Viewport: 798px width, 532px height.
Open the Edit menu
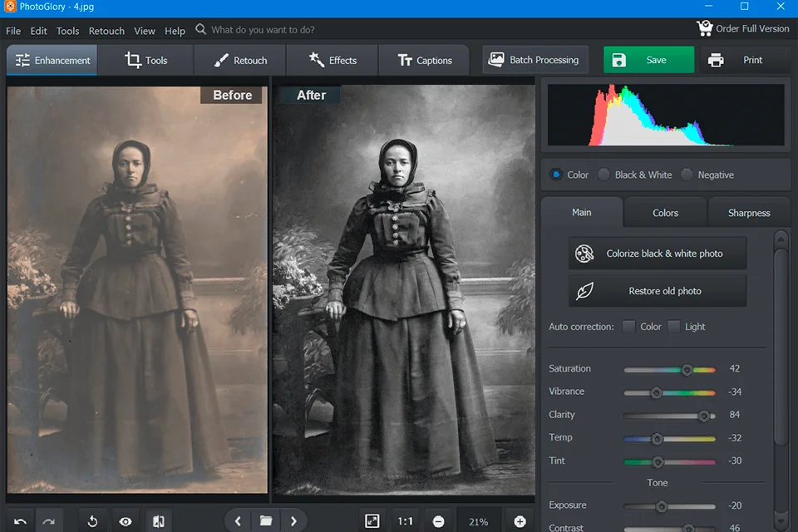pos(38,31)
